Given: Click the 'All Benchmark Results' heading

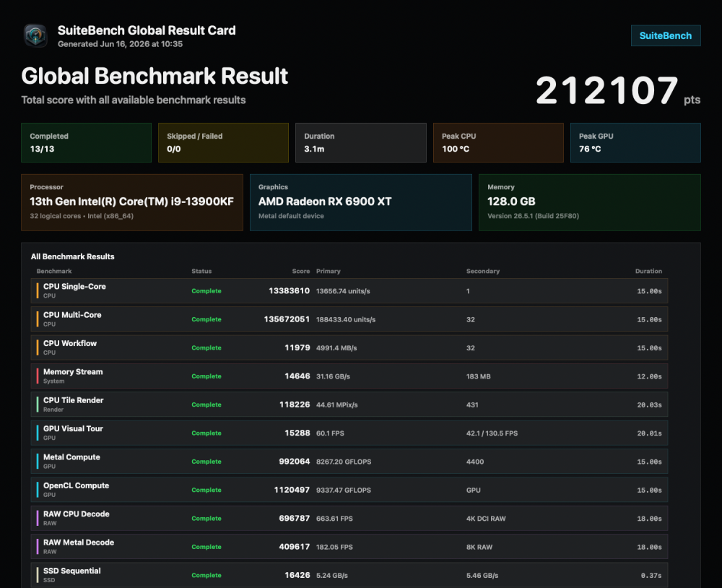Looking at the screenshot, I should 73,256.
